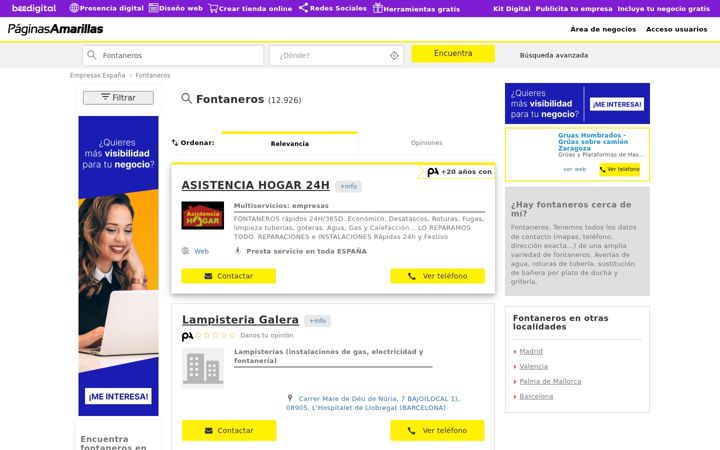The height and width of the screenshot is (450, 720).
Task: Click ¿Hay fontaneros cerca de mí? heading
Action: (x=571, y=209)
